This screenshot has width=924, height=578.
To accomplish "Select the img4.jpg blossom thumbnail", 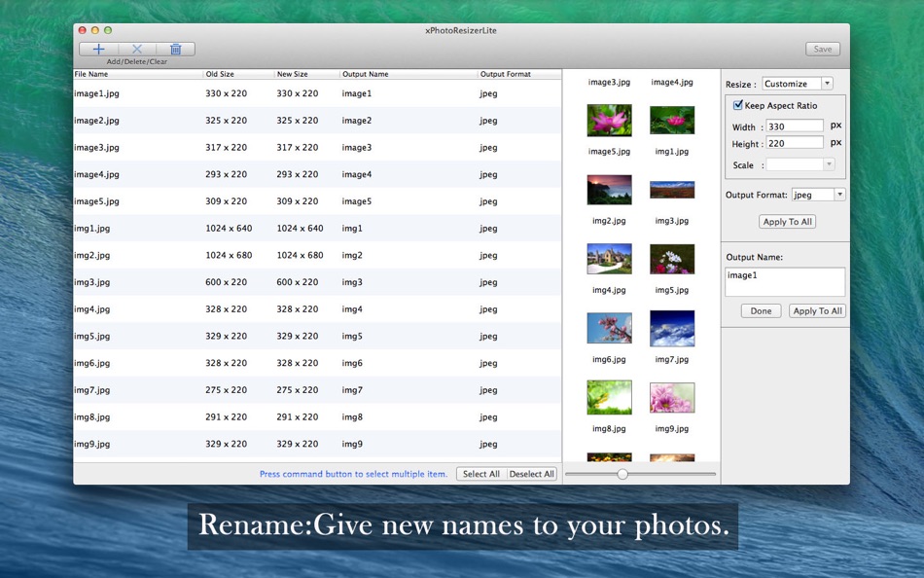I will coord(609,328).
